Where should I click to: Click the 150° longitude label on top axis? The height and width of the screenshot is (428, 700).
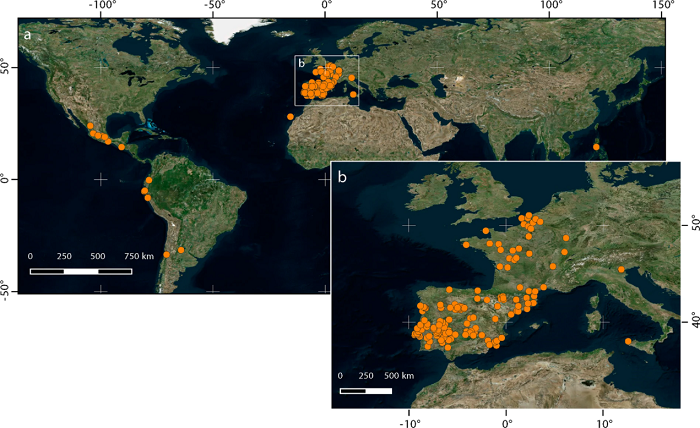coord(663,7)
